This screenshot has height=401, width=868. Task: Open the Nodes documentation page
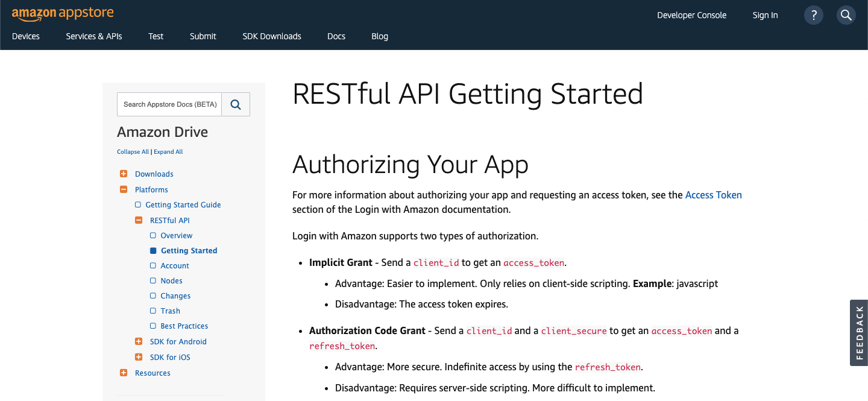[x=172, y=280]
